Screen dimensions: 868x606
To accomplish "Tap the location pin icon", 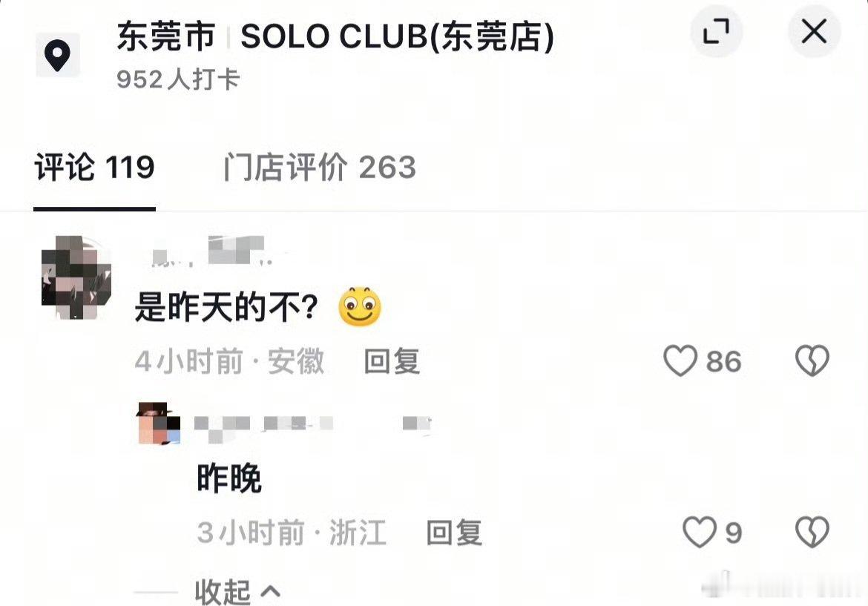I will pyautogui.click(x=58, y=56).
